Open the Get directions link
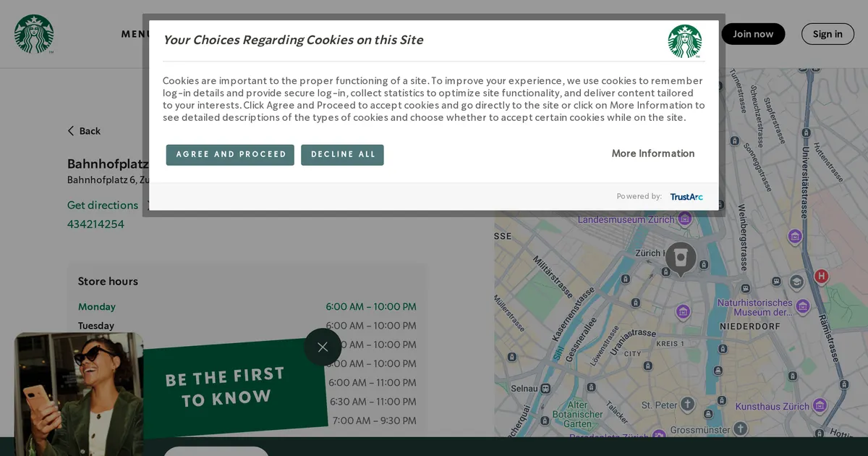 (x=103, y=206)
